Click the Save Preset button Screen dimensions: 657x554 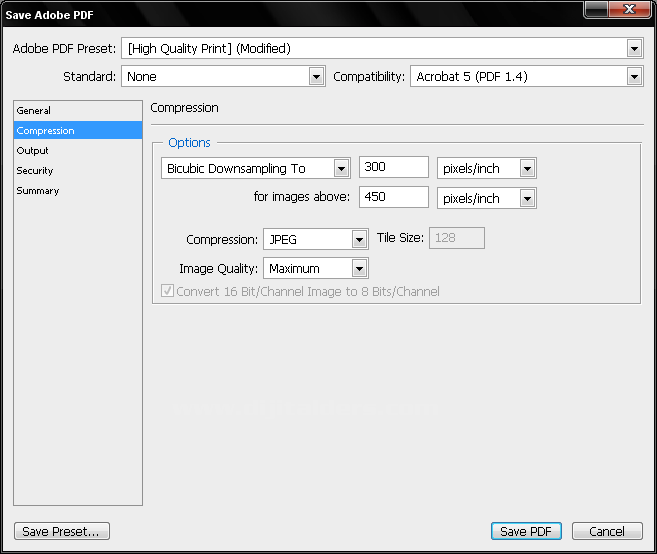point(62,531)
